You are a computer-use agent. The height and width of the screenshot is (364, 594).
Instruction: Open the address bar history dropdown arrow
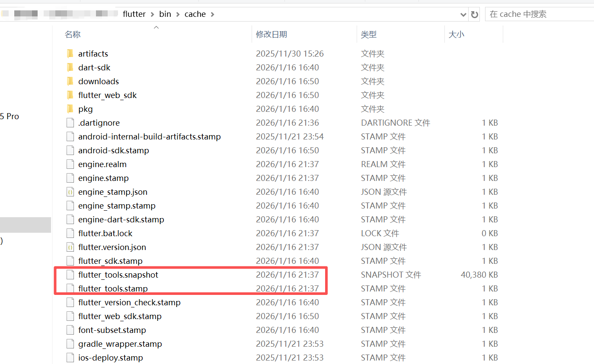pos(463,14)
